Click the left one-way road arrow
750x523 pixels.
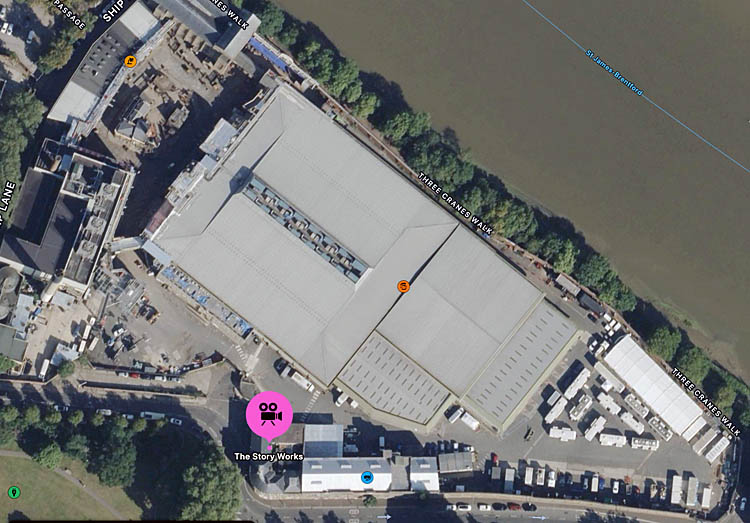pyautogui.click(x=385, y=517)
